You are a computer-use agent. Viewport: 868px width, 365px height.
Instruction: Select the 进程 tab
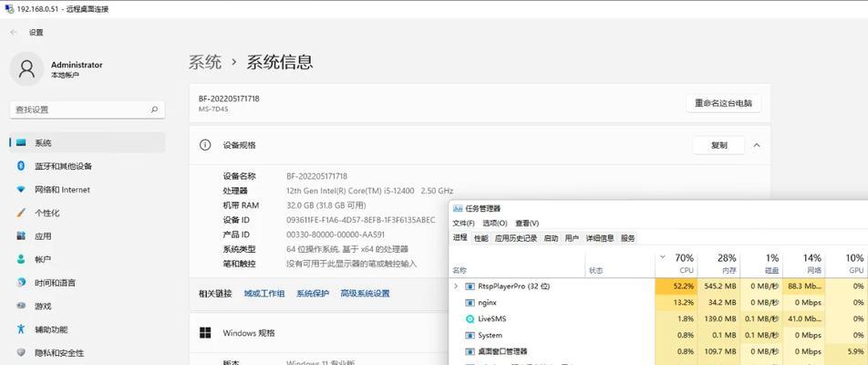[460, 237]
